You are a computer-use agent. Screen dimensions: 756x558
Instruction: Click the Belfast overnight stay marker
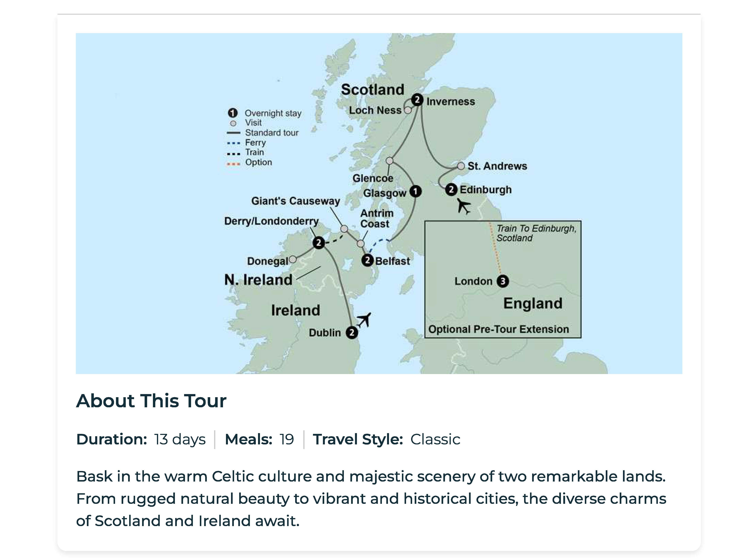[367, 260]
